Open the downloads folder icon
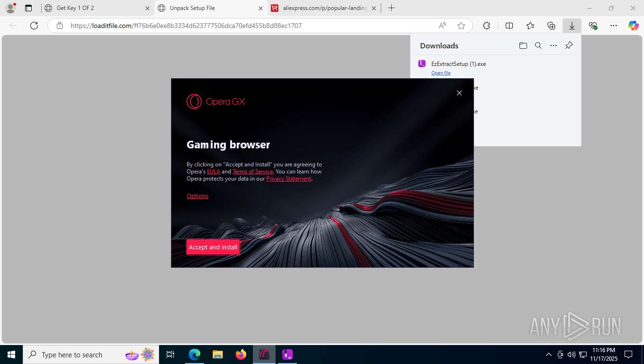The image size is (644, 364). (x=523, y=45)
